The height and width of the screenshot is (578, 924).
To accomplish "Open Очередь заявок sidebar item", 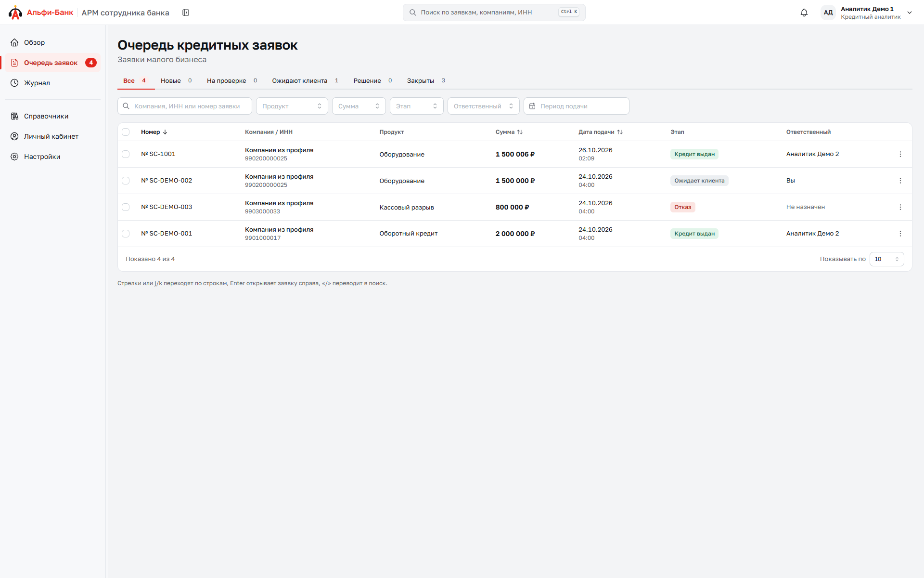I will click(x=53, y=63).
